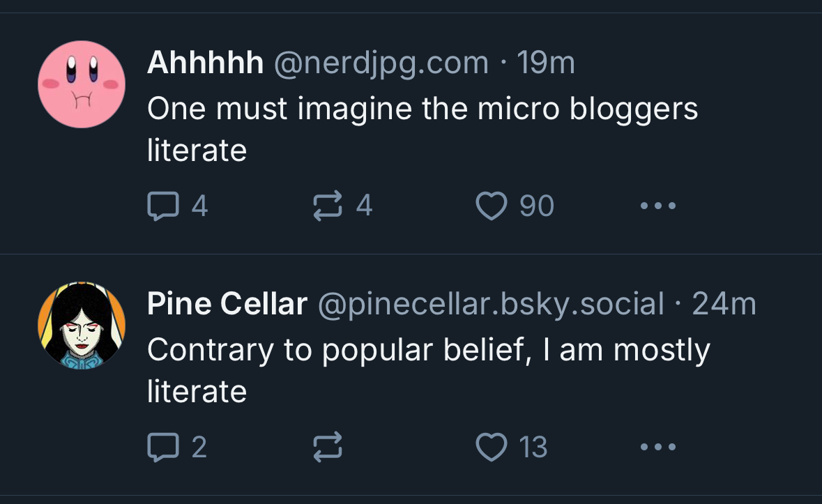Click the Pine Cellar display name
The width and height of the screenshot is (822, 504).
[227, 304]
